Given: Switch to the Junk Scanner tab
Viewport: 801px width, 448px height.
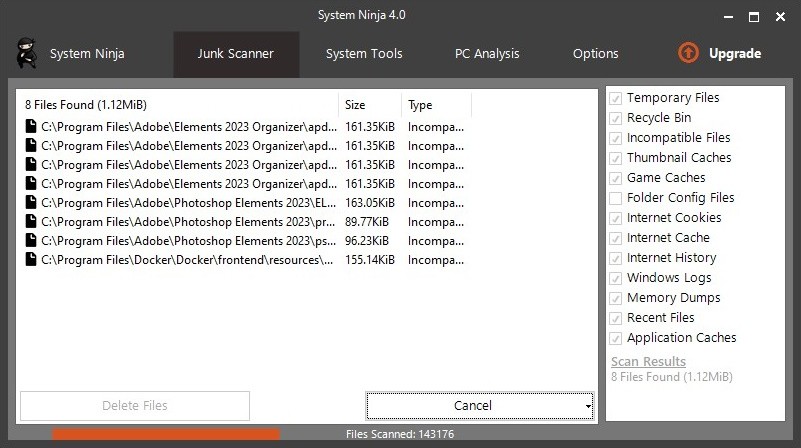Looking at the screenshot, I should click(x=235, y=54).
